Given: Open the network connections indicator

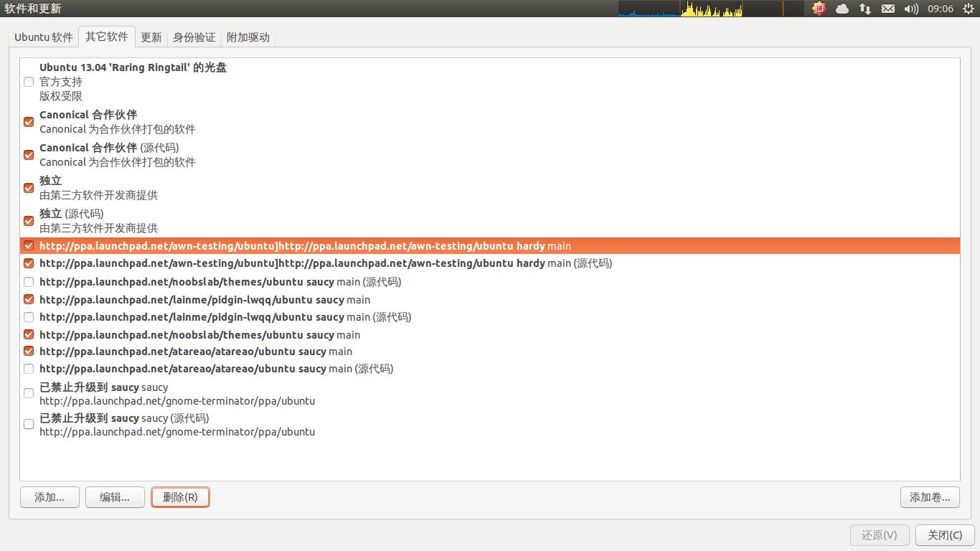Looking at the screenshot, I should click(865, 9).
